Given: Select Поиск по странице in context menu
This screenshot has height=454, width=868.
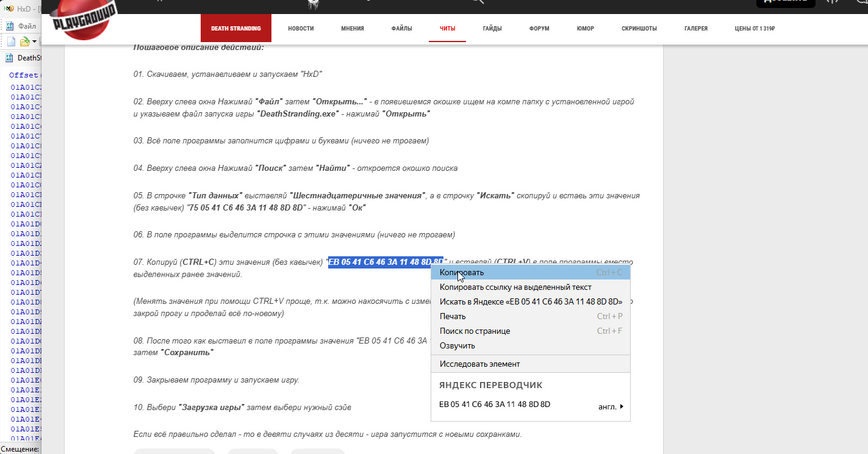Looking at the screenshot, I should pyautogui.click(x=531, y=331).
